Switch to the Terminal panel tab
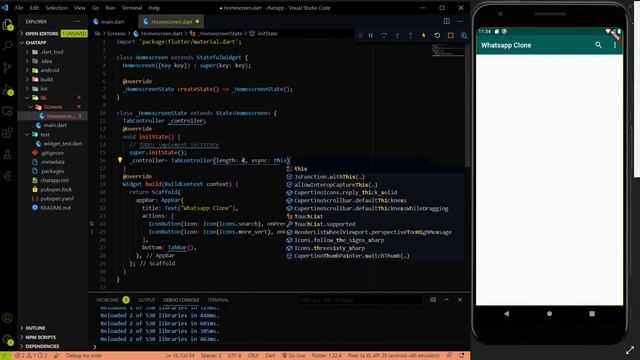This screenshot has width=640, height=360. tap(218, 300)
